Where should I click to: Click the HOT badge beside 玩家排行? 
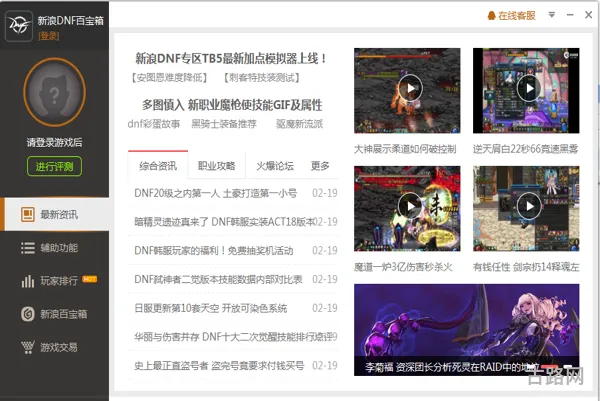coord(90,279)
